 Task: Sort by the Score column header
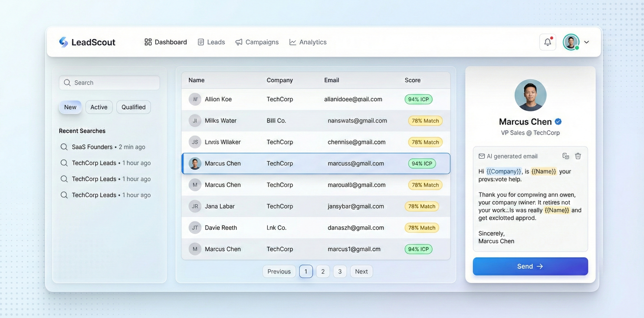(x=412, y=80)
